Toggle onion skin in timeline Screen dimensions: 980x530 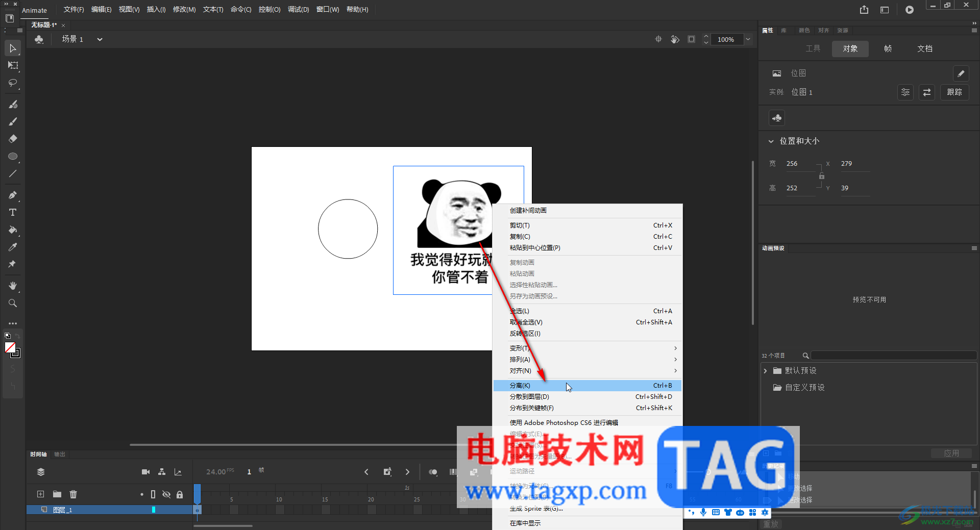(433, 472)
